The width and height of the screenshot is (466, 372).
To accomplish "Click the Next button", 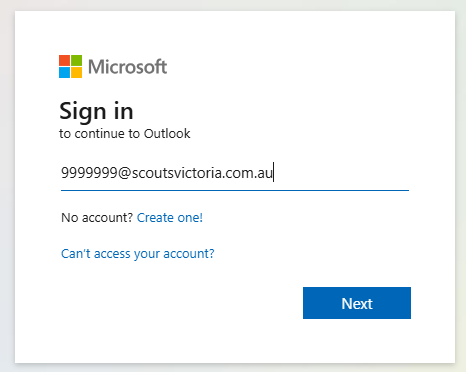I will pyautogui.click(x=357, y=303).
